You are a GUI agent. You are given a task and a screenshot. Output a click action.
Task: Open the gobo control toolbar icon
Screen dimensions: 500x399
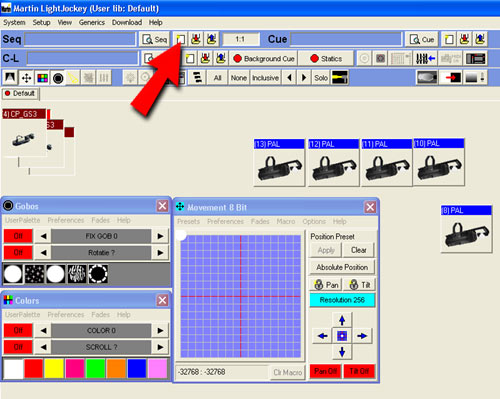click(x=58, y=78)
